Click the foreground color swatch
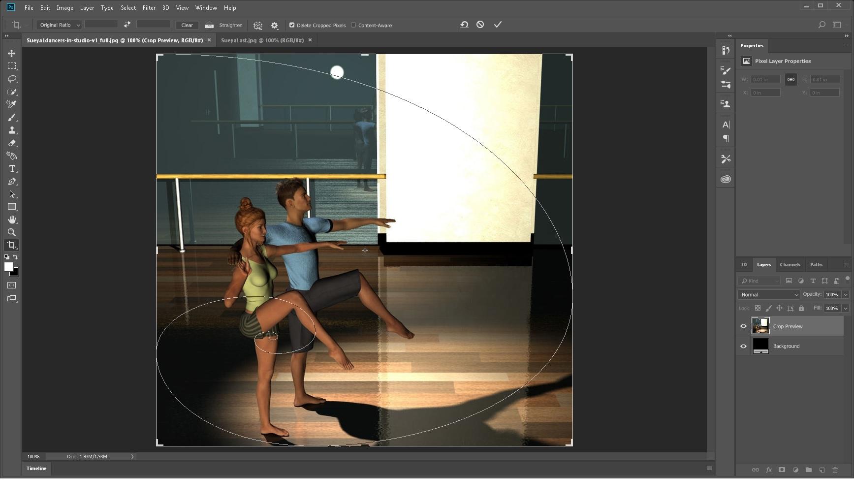This screenshot has width=854, height=504. [x=8, y=267]
